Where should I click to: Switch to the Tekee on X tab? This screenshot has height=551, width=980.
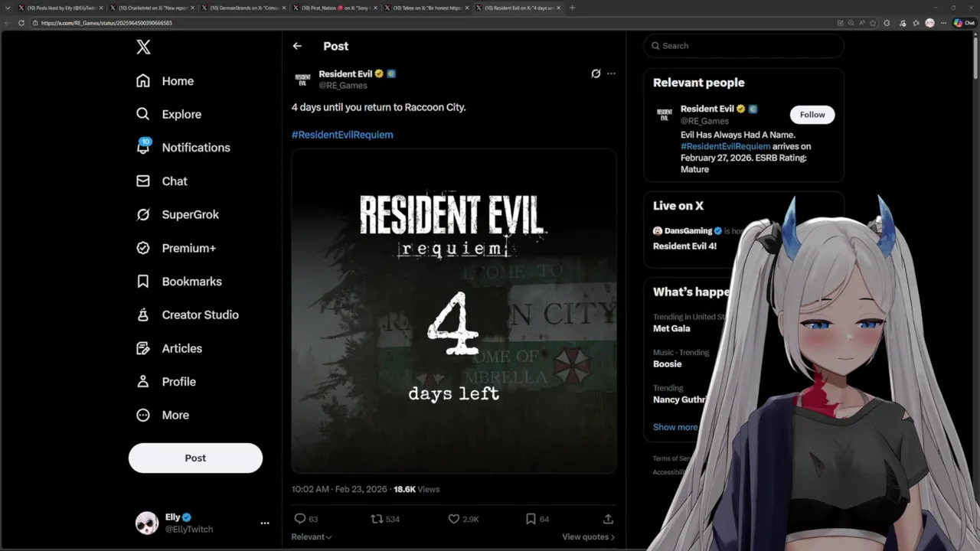(x=427, y=8)
